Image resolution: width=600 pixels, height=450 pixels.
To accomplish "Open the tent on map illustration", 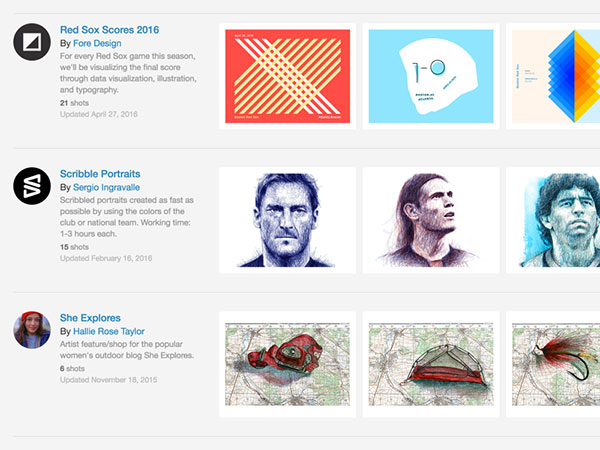I will pos(430,362).
